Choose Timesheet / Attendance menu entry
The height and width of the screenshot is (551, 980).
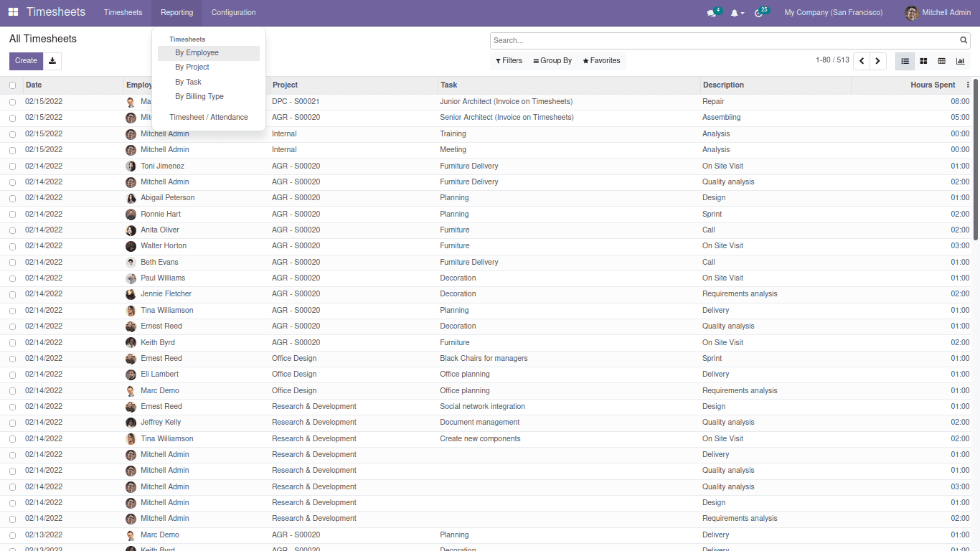click(209, 118)
